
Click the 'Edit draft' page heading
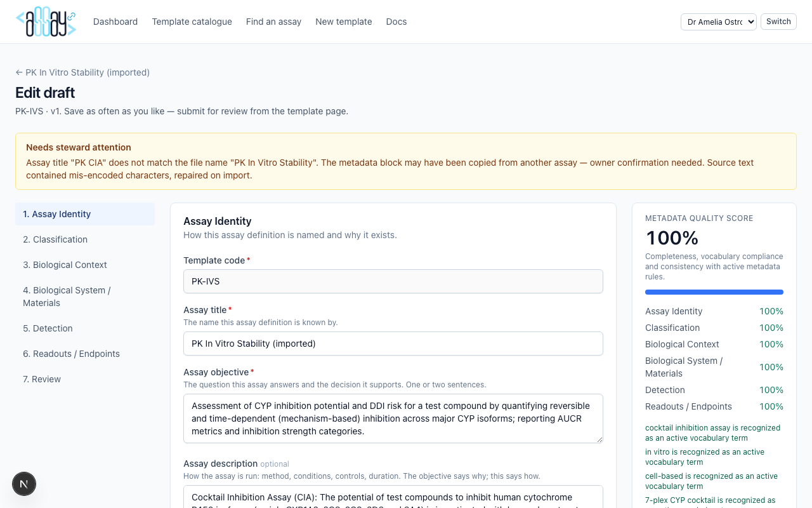tap(45, 93)
